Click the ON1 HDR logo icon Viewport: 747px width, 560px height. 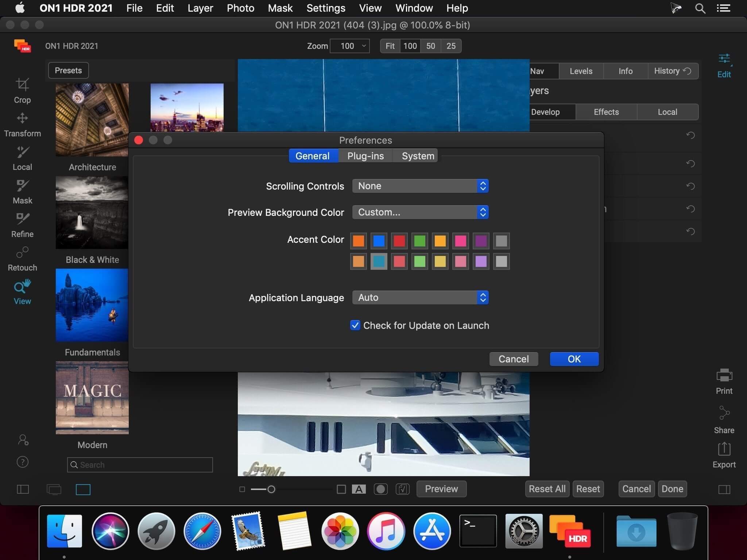22,46
